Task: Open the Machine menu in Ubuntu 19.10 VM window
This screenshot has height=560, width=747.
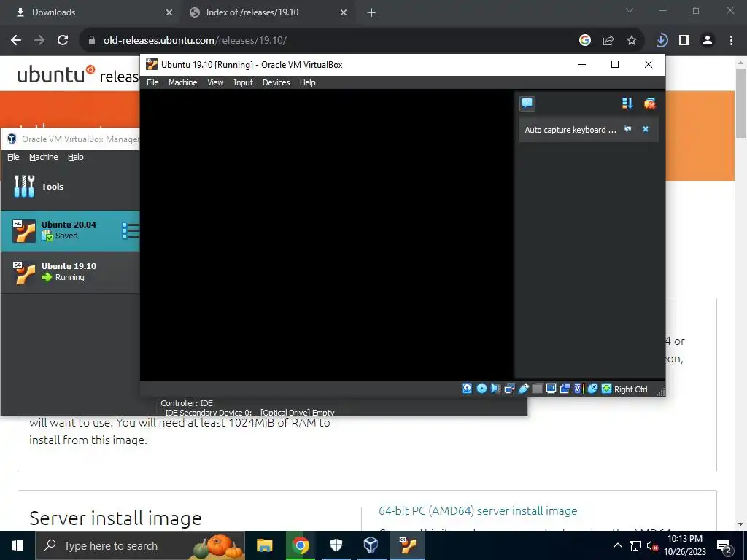Action: (x=182, y=82)
